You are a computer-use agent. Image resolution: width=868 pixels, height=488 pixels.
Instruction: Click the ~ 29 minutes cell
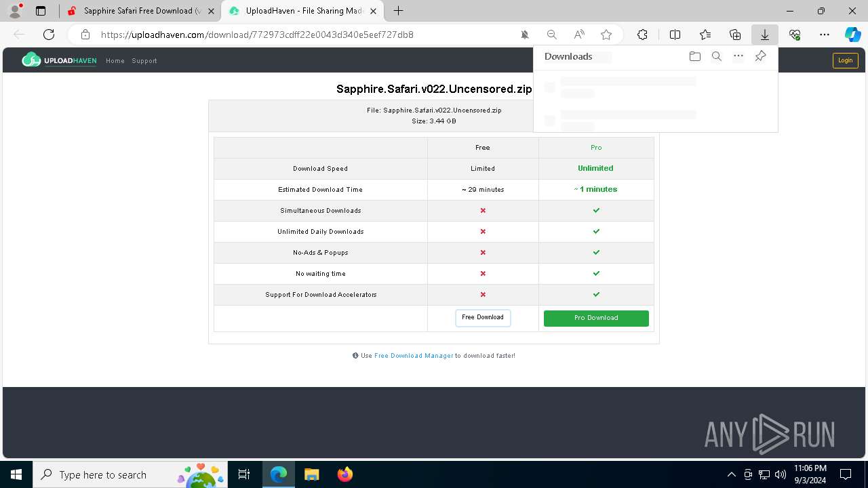[483, 190]
